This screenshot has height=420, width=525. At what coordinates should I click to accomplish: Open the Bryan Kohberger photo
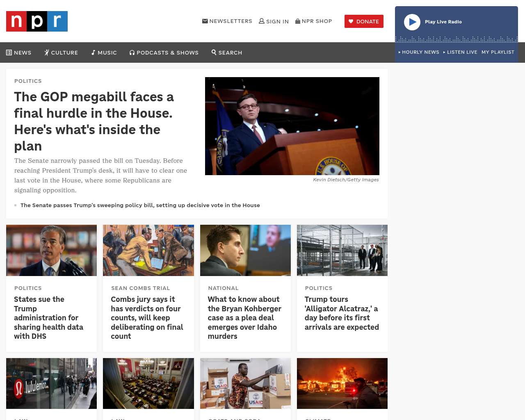(245, 250)
